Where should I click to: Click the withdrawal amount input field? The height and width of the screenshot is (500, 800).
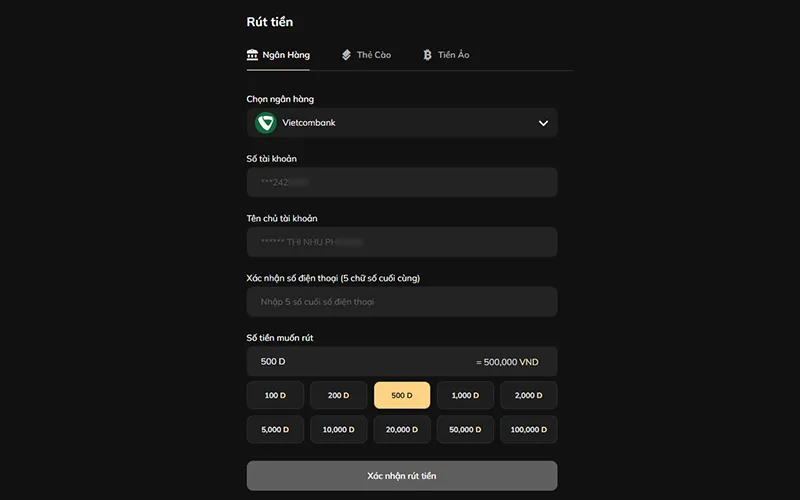tap(360, 362)
